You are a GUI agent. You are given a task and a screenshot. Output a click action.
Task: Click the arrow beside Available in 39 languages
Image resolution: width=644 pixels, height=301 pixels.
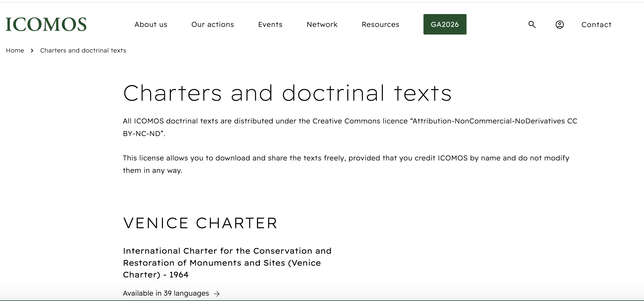[x=217, y=294]
